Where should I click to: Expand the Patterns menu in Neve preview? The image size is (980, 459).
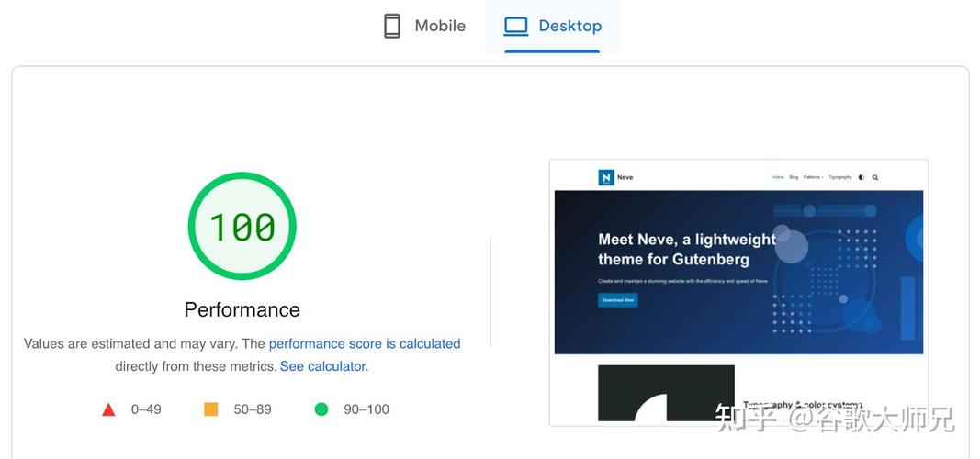pyautogui.click(x=813, y=177)
